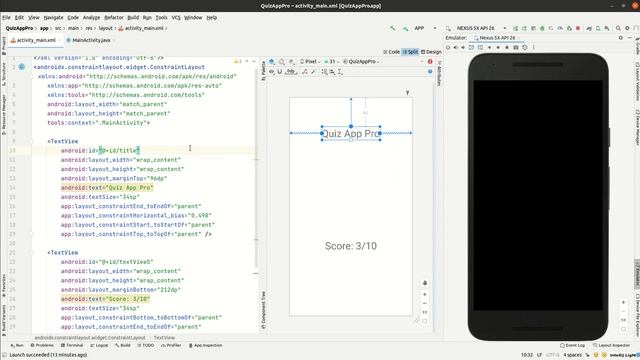Open the App Inspection tool window
This screenshot has height=360, width=640.
tap(205, 345)
